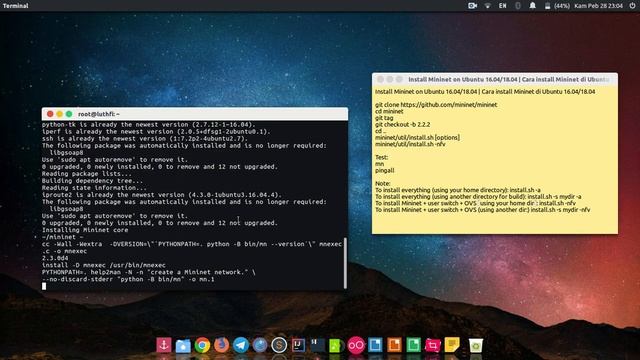Open the Bluetooth indicator in top bar
This screenshot has height=360, width=640.
coord(518,6)
